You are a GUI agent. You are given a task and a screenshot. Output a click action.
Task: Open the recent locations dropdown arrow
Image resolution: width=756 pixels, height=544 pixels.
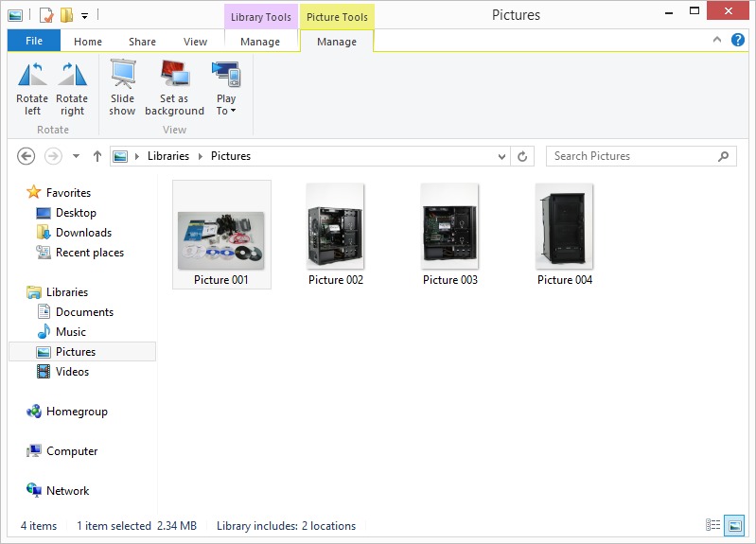(77, 157)
